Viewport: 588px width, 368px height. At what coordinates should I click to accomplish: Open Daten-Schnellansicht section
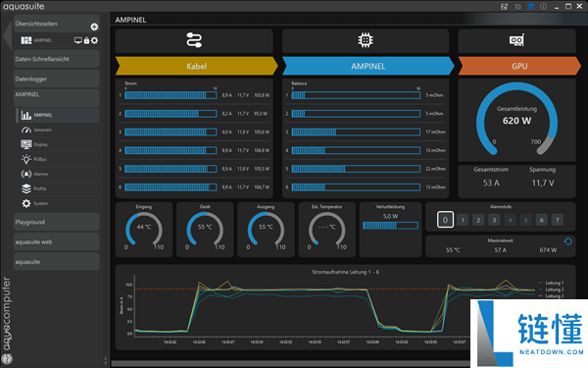click(x=56, y=59)
